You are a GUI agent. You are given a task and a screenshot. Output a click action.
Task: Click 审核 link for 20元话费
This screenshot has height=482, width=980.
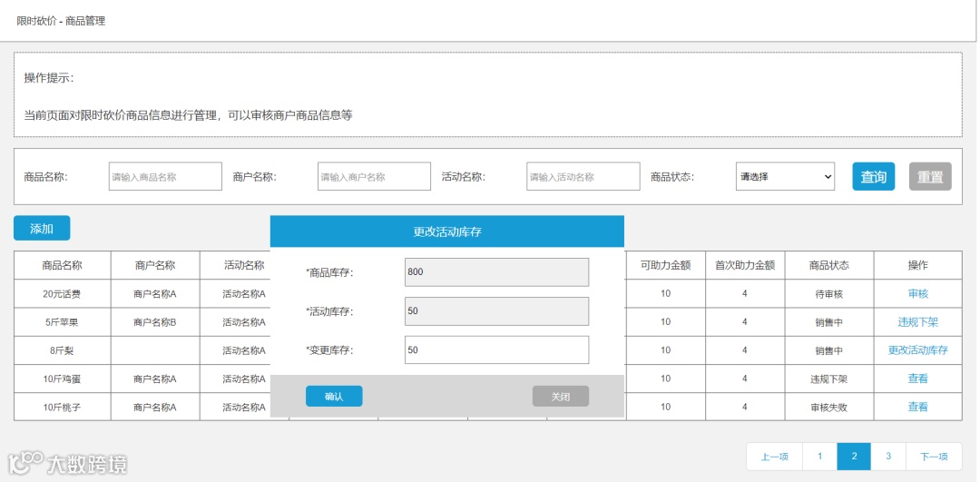coord(917,293)
